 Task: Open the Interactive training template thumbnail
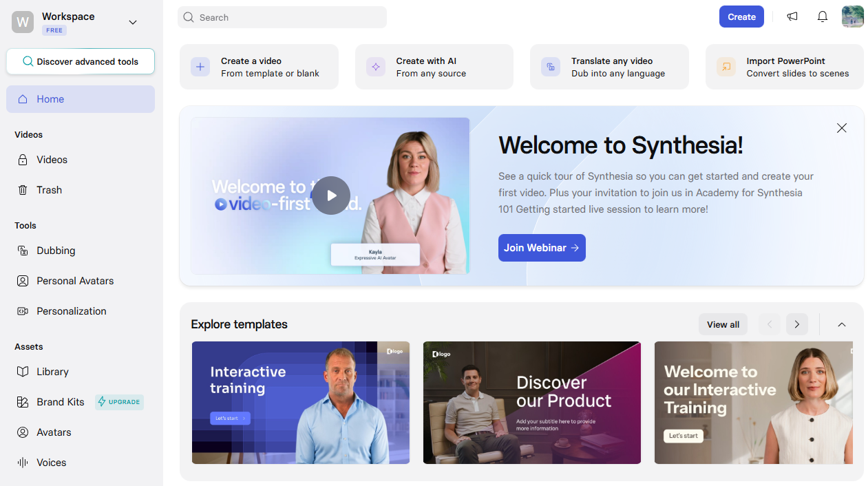pyautogui.click(x=300, y=403)
